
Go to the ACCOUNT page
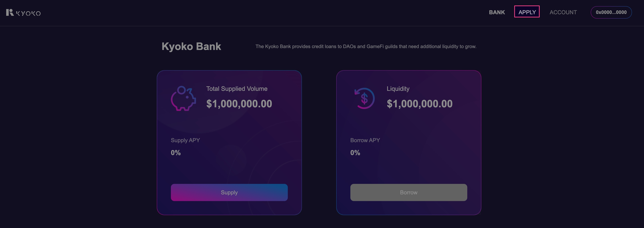coord(563,12)
